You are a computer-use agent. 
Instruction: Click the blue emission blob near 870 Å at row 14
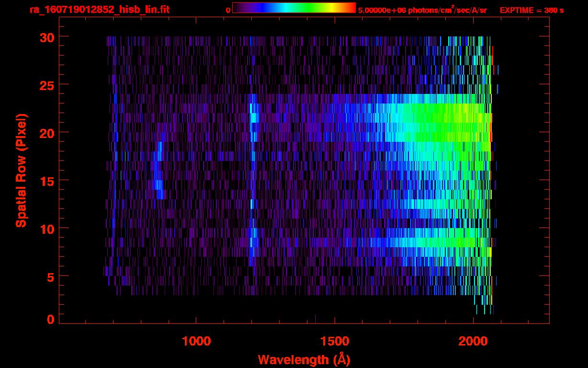click(x=159, y=185)
